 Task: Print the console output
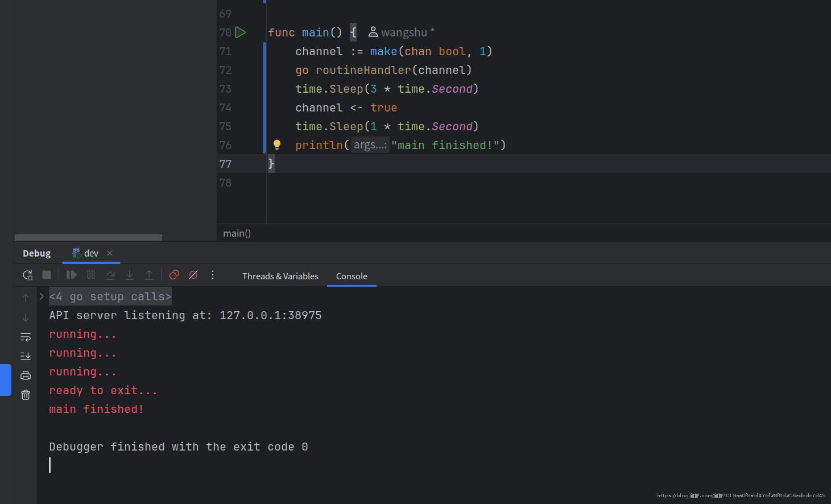coord(26,375)
